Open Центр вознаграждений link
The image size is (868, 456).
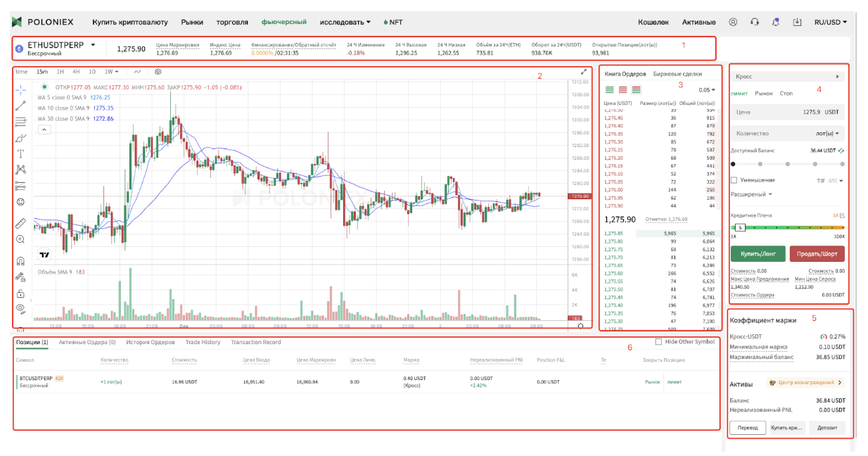pyautogui.click(x=806, y=383)
